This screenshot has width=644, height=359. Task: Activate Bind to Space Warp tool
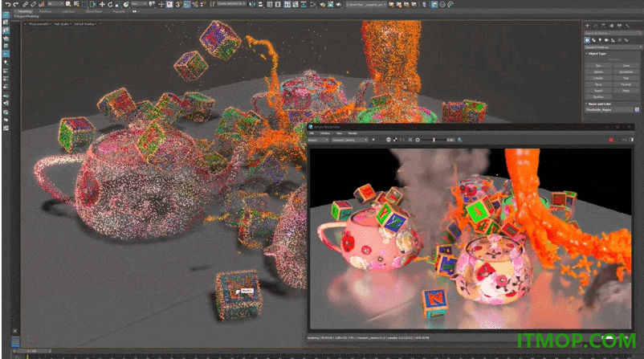(x=42, y=4)
